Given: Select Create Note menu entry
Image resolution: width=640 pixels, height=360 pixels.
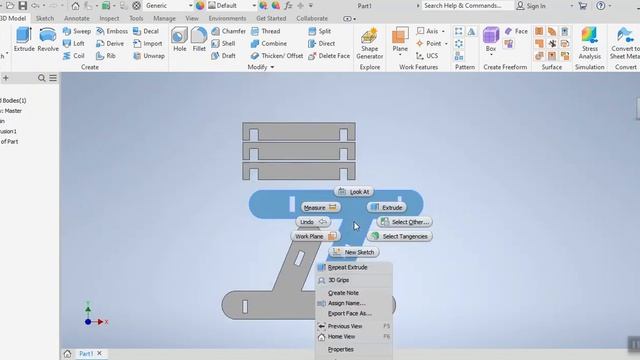Looking at the screenshot, I should [x=354, y=293].
